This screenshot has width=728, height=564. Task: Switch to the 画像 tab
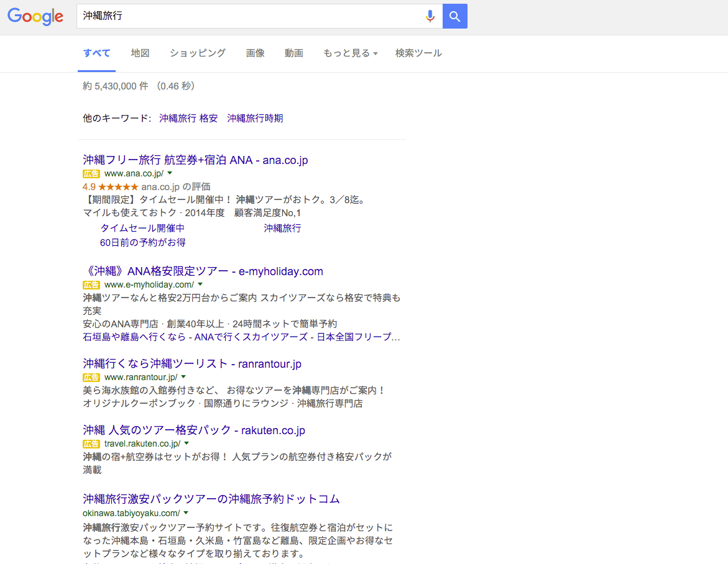pyautogui.click(x=256, y=53)
